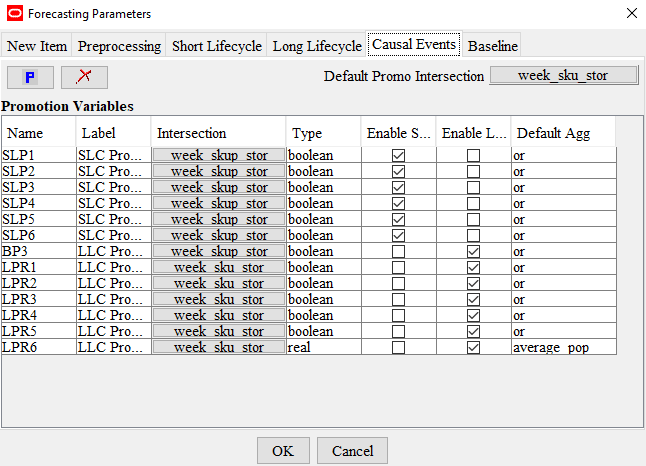Screen dimensions: 646x466
Task: Select the SLP4 name cell
Action: pos(39,204)
